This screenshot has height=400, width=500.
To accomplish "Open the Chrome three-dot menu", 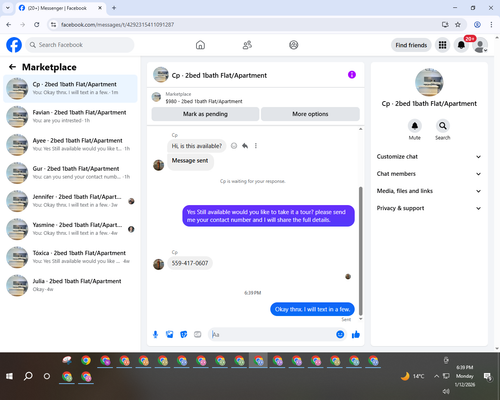I will coord(491,24).
